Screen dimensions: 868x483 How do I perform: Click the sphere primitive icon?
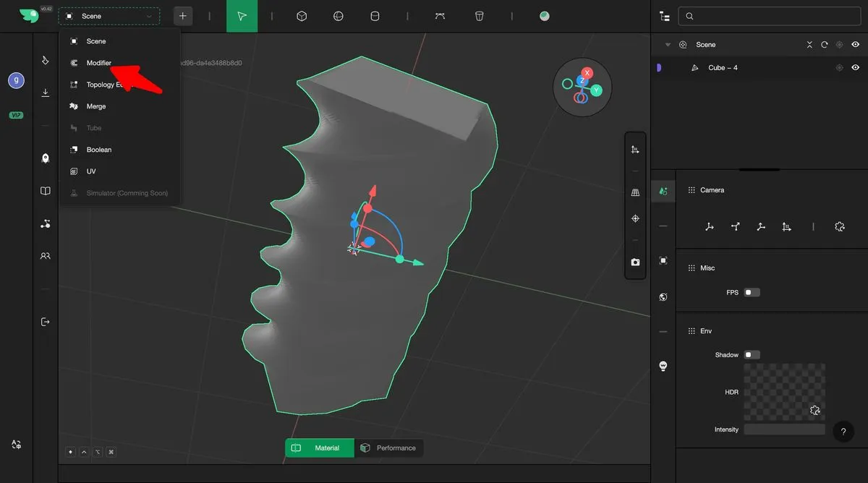pyautogui.click(x=338, y=16)
